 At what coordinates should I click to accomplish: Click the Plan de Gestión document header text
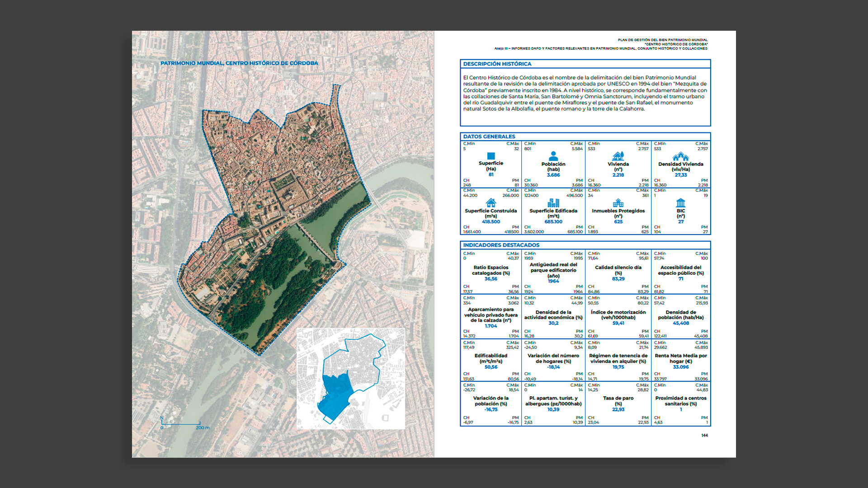[x=662, y=40]
